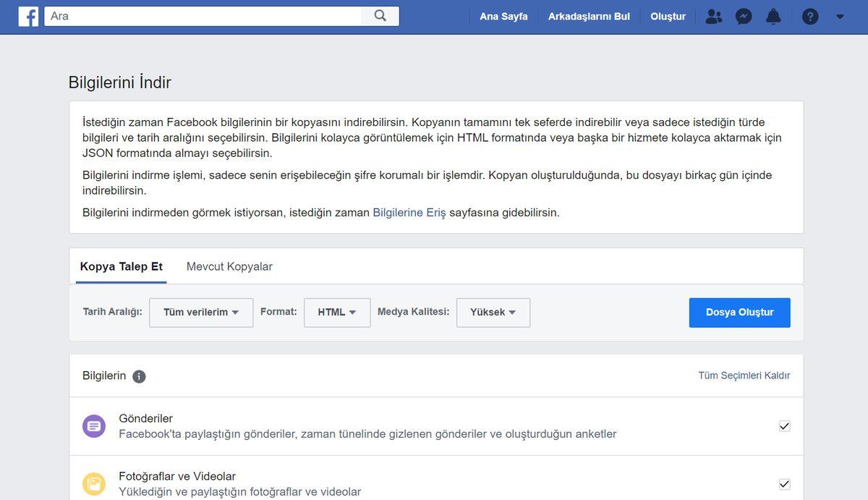Open the friend requests icon
The width and height of the screenshot is (868, 500).
tap(713, 16)
